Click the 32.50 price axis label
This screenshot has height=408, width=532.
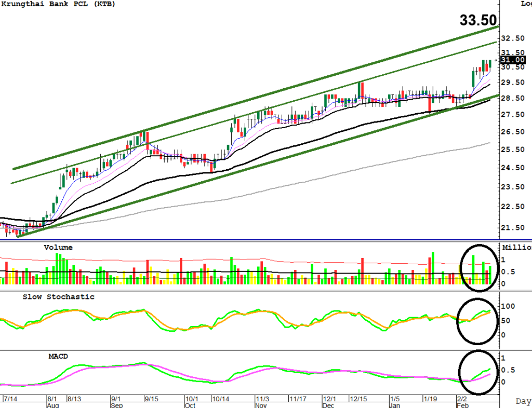[x=511, y=39]
